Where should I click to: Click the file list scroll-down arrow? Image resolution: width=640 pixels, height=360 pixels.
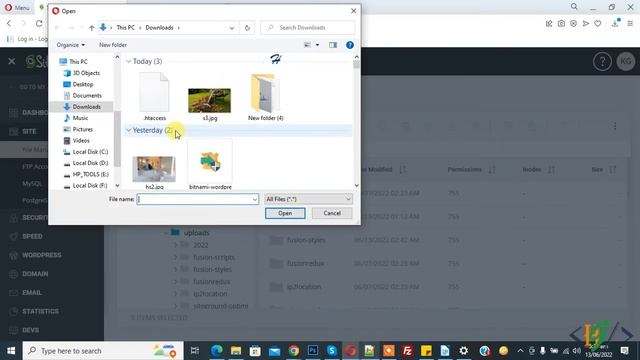[356, 185]
